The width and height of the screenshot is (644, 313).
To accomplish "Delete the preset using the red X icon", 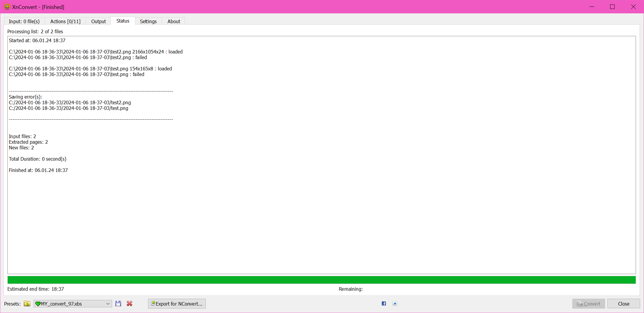I will click(130, 303).
